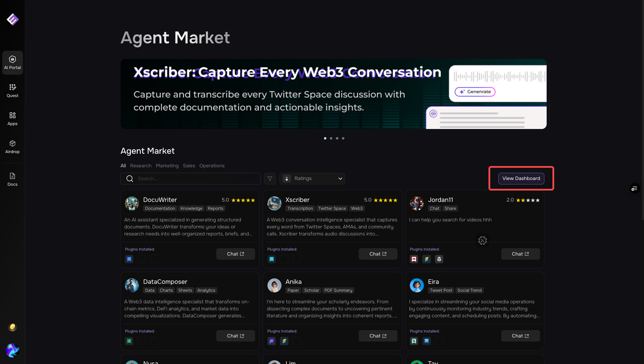This screenshot has width=644, height=364.
Task: Open Docs from the sidebar
Action: coord(13,179)
